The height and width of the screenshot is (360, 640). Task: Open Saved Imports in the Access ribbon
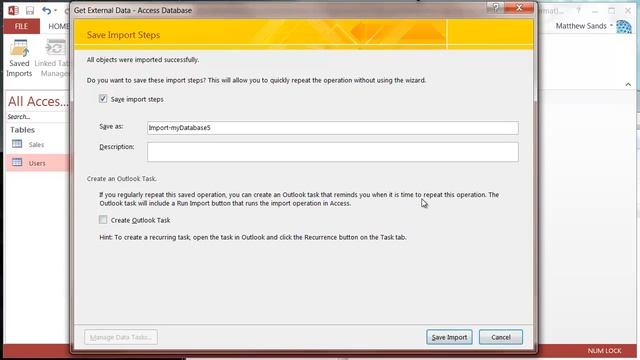(19, 58)
